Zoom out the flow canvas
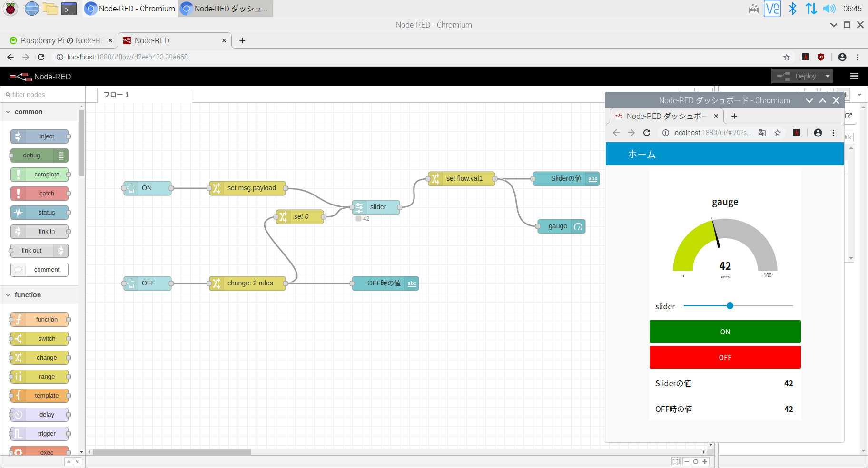Image resolution: width=868 pixels, height=468 pixels. tap(687, 462)
